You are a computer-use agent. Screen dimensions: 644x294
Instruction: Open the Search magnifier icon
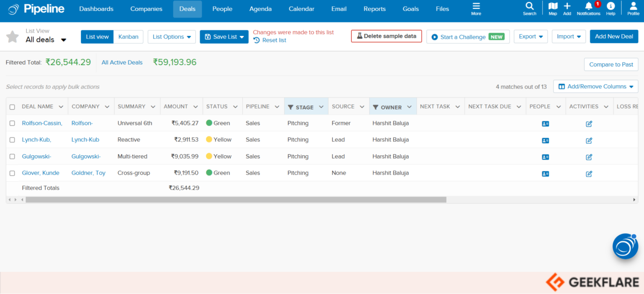[x=530, y=9]
